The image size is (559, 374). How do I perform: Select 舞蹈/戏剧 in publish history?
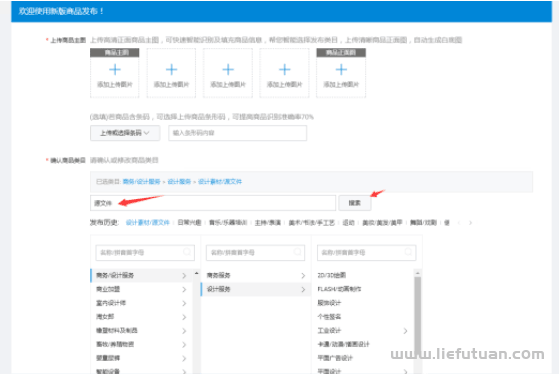(x=423, y=222)
